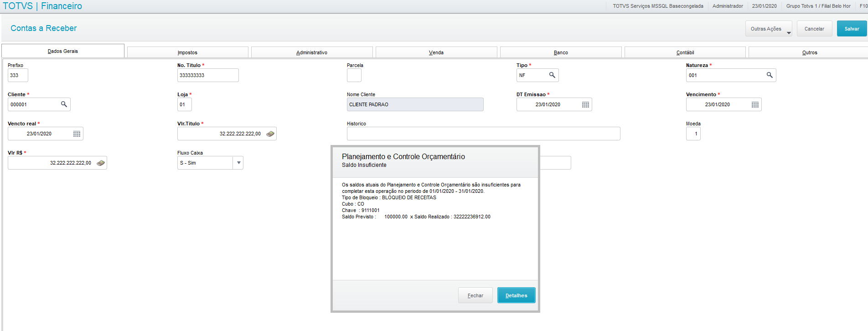Image resolution: width=868 pixels, height=331 pixels.
Task: Open the Vencimento calendar icon
Action: pos(755,104)
